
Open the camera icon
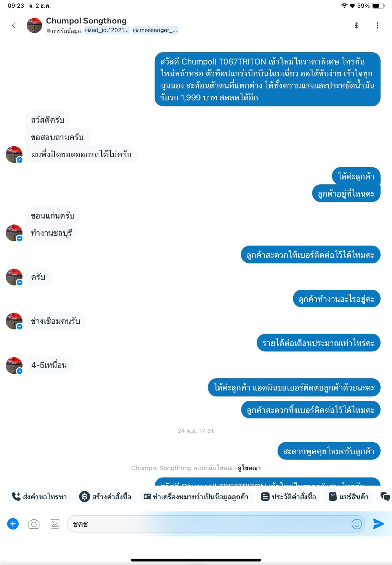34,524
